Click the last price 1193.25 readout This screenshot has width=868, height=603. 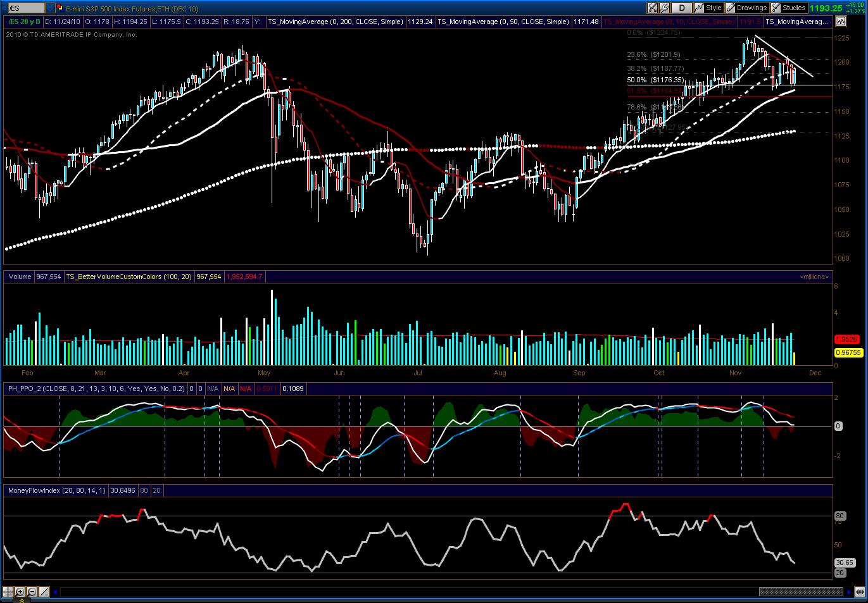827,8
